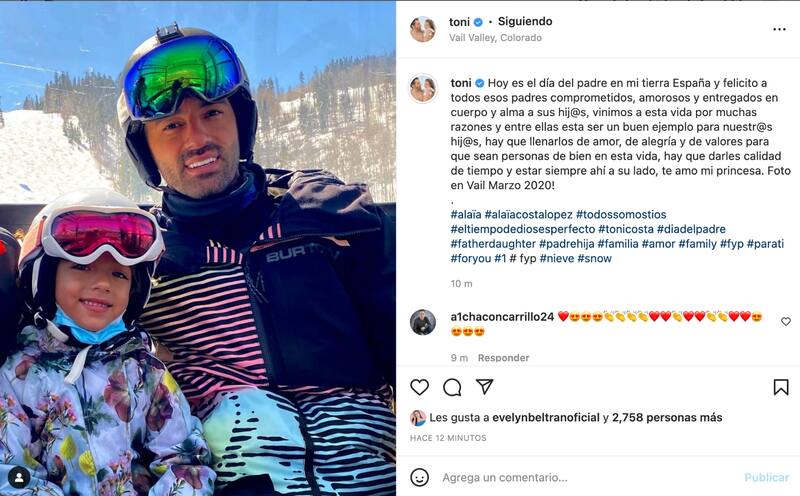Open a1chaconcarrillo24's avatar

click(423, 322)
